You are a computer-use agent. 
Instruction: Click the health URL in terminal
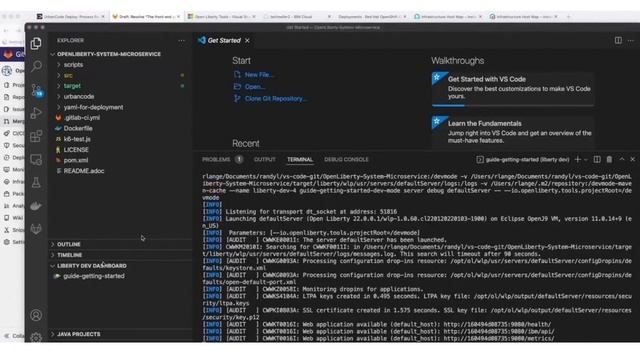click(497, 324)
